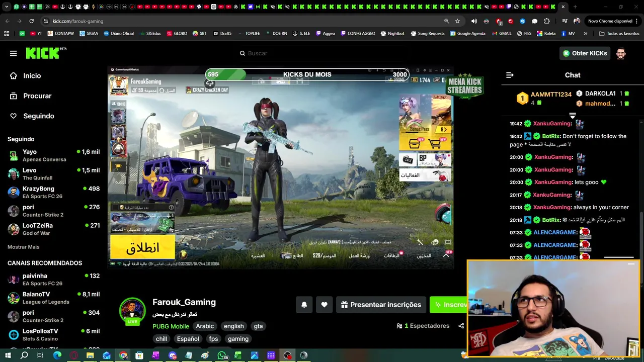The width and height of the screenshot is (644, 362).
Task: Follow channel with heart button
Action: (324, 305)
